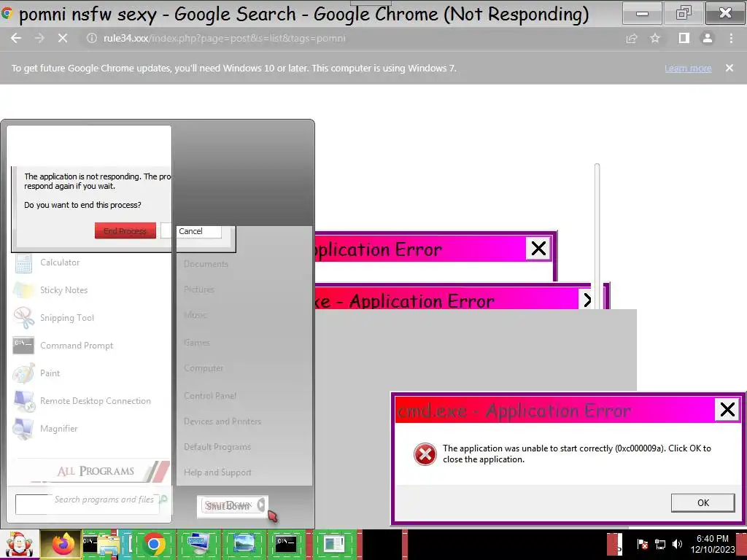Viewport: 747px width, 560px height.
Task: Open computer monitor icon on taskbar
Action: [x=198, y=544]
